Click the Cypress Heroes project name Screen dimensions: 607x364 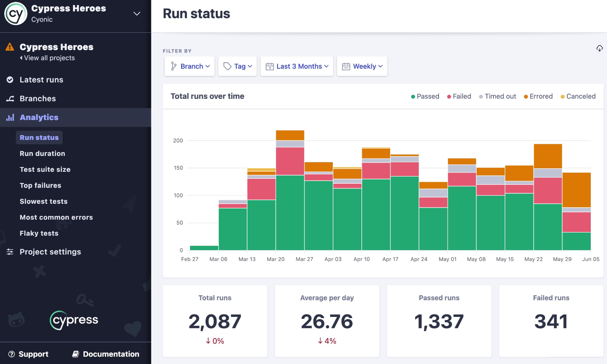[x=56, y=47]
